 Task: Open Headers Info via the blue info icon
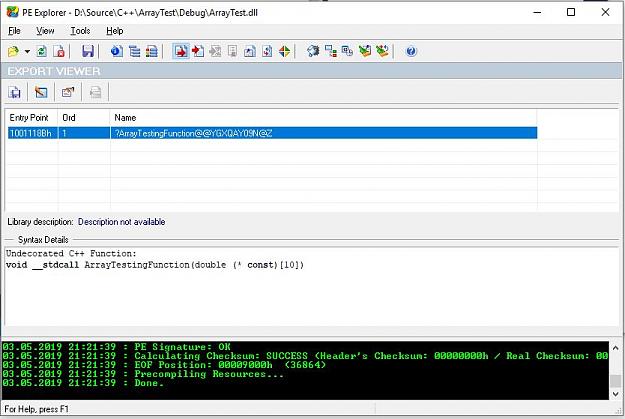[x=116, y=51]
